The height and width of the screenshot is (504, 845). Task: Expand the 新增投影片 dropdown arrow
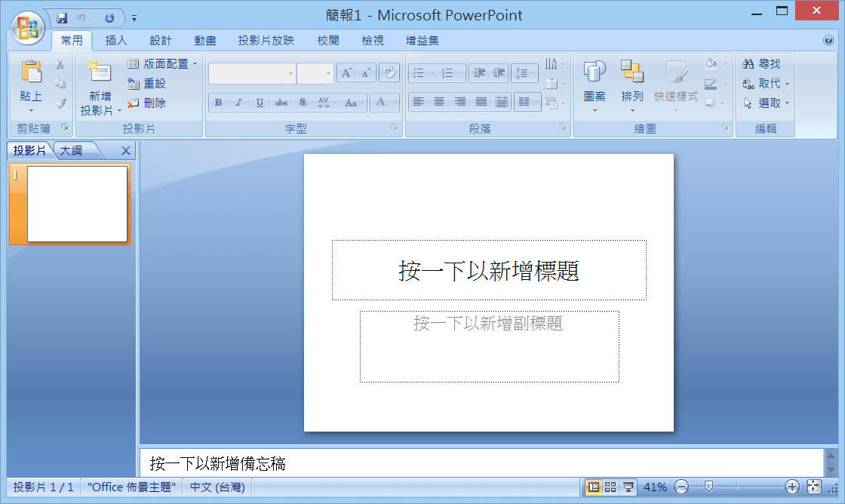pyautogui.click(x=120, y=111)
